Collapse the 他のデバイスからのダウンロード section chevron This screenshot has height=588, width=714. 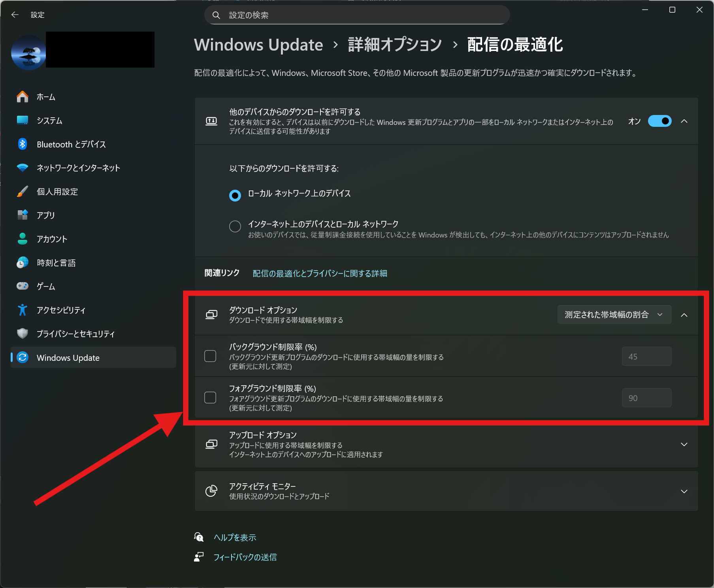tap(684, 121)
